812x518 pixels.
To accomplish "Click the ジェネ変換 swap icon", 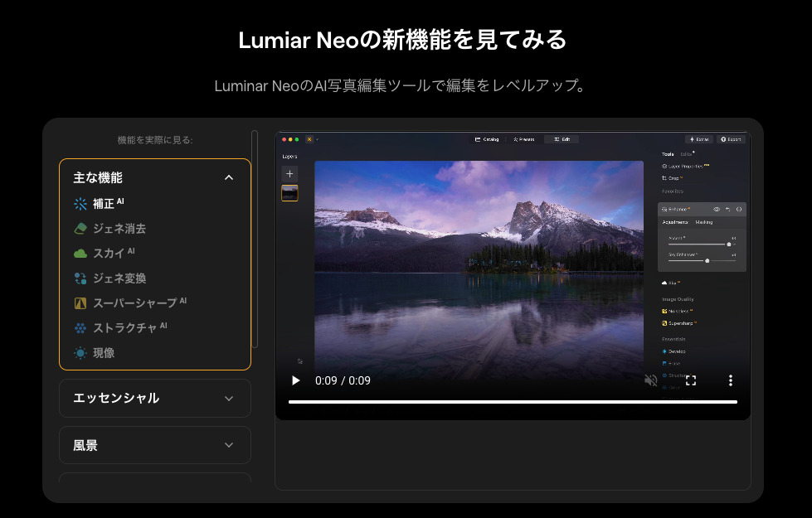I will [x=80, y=278].
